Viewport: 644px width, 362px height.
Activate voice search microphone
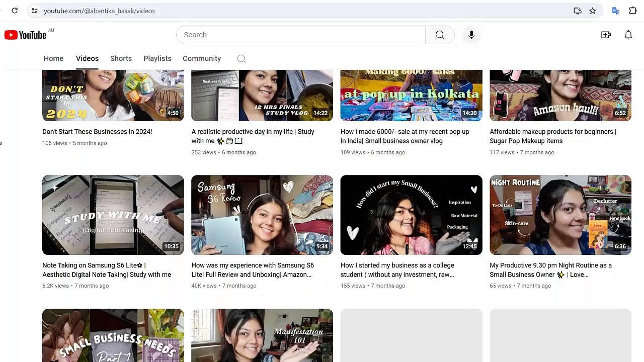[x=471, y=35]
